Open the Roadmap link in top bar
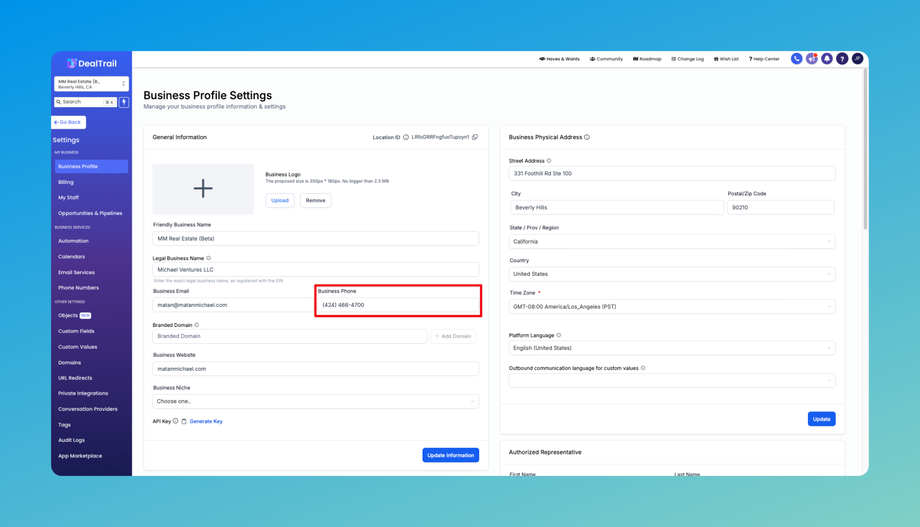 647,59
